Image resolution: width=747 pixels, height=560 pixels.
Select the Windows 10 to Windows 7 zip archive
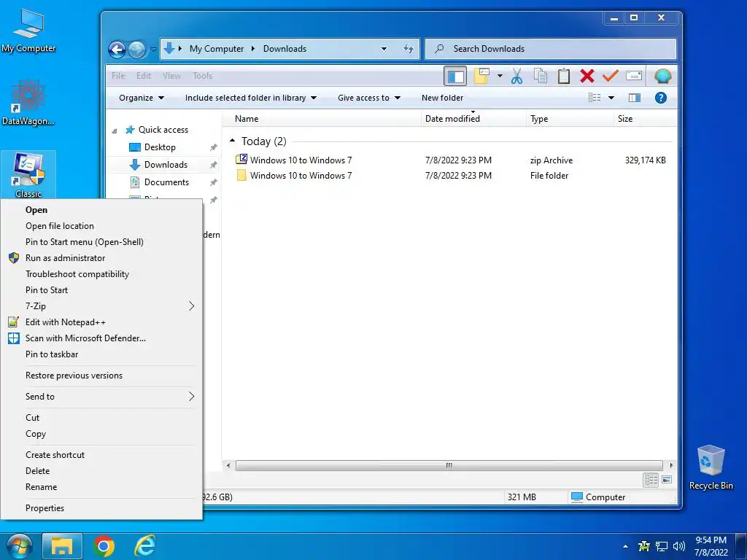tap(301, 160)
